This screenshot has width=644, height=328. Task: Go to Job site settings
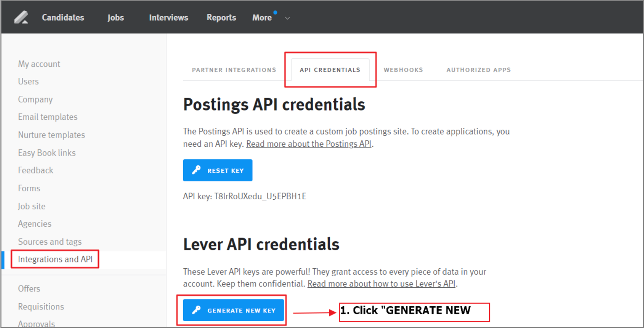click(32, 206)
